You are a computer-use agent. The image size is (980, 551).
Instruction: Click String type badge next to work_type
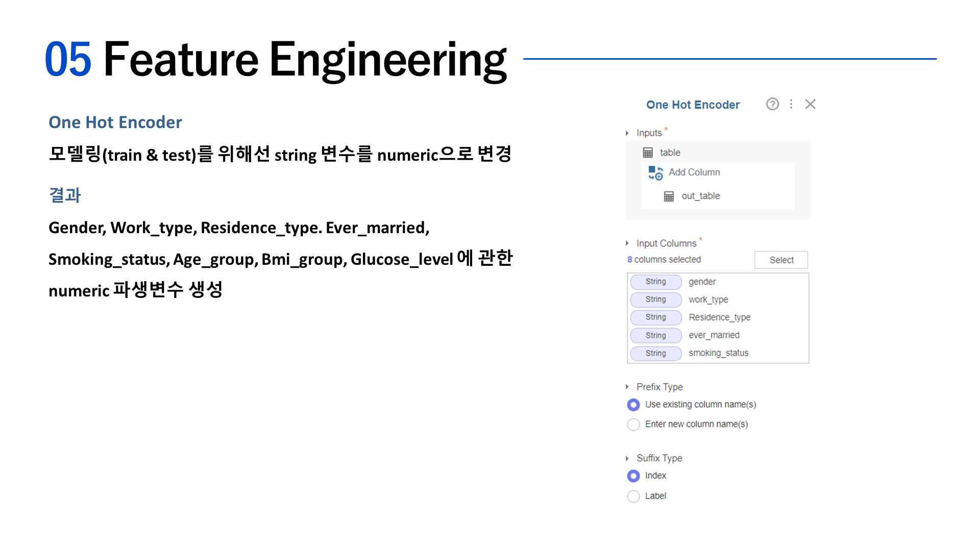[655, 299]
